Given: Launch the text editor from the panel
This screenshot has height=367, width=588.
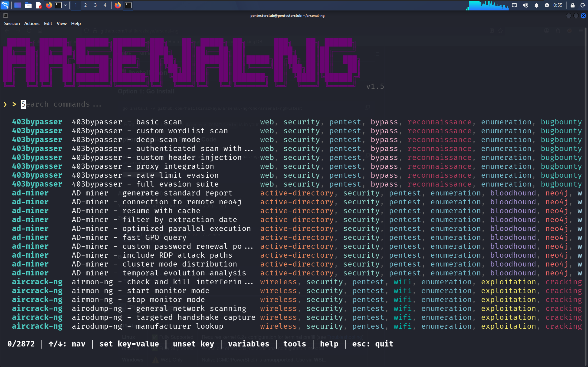Looking at the screenshot, I should tap(39, 5).
